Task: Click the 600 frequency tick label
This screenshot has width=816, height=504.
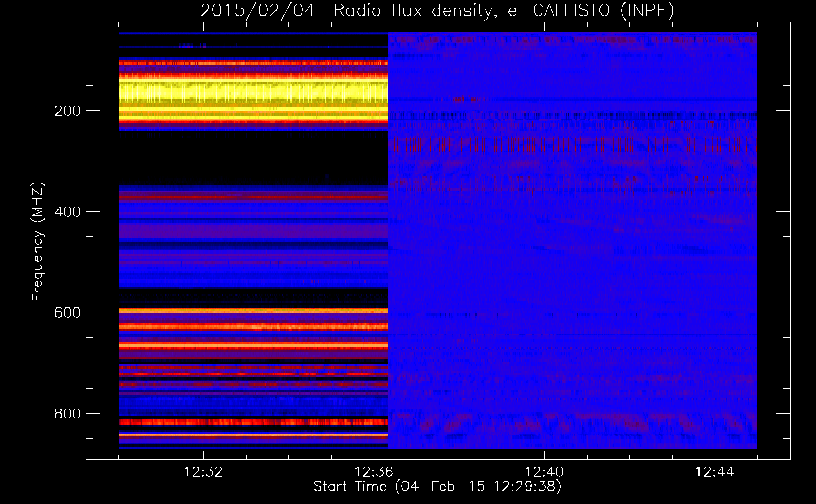Action: click(x=68, y=312)
